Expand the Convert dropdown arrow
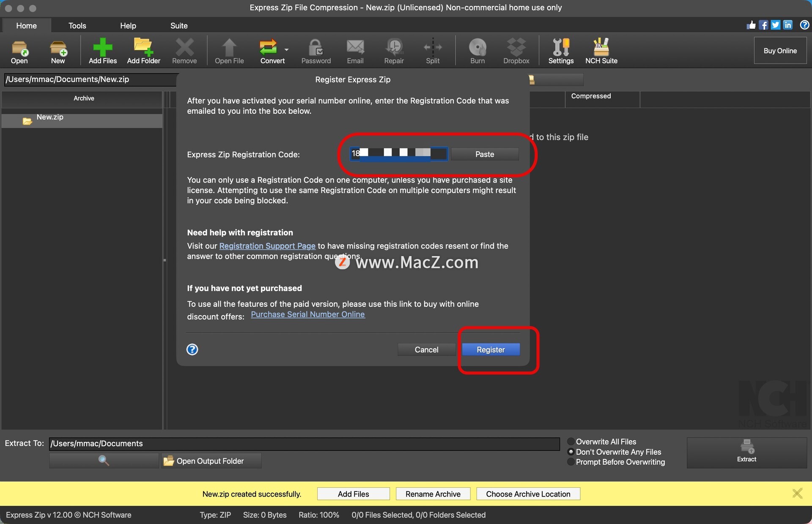The width and height of the screenshot is (812, 524). coord(287,50)
